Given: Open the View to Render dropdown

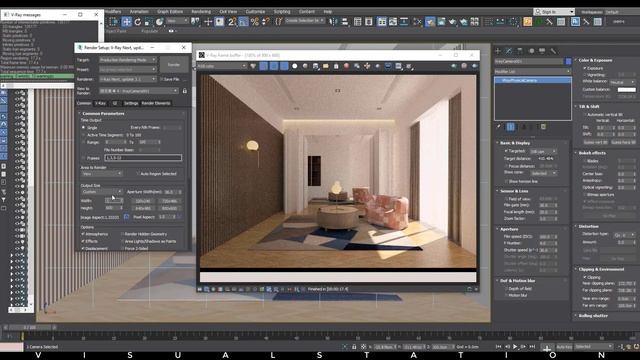Looking at the screenshot, I should (x=139, y=91).
